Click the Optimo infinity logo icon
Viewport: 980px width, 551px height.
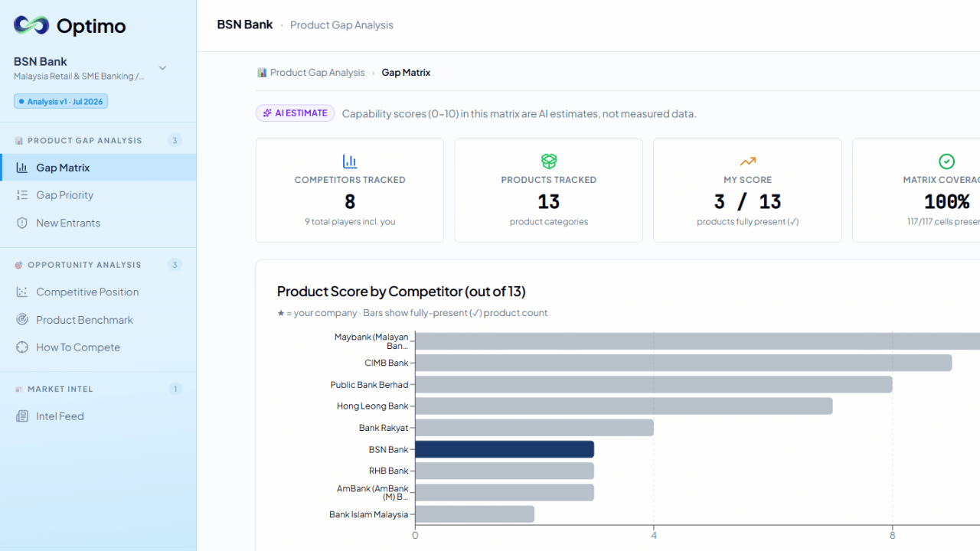(x=31, y=25)
